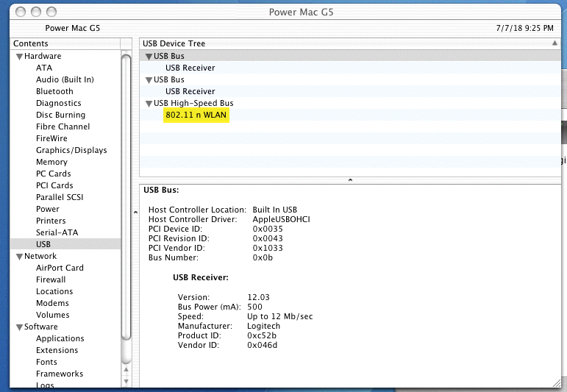The height and width of the screenshot is (392, 567).
Task: Select Fonts in the sidebar
Action: (x=46, y=362)
